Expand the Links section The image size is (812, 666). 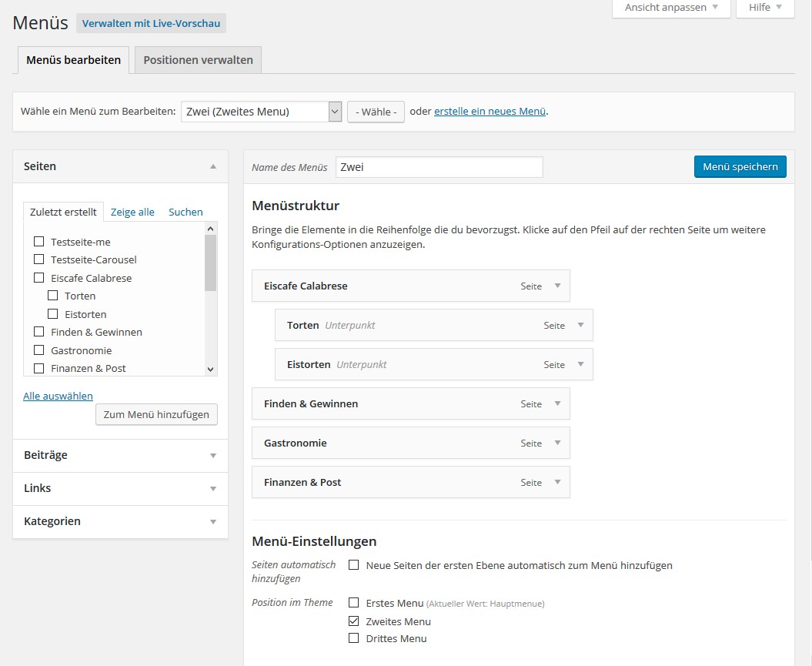pos(213,488)
